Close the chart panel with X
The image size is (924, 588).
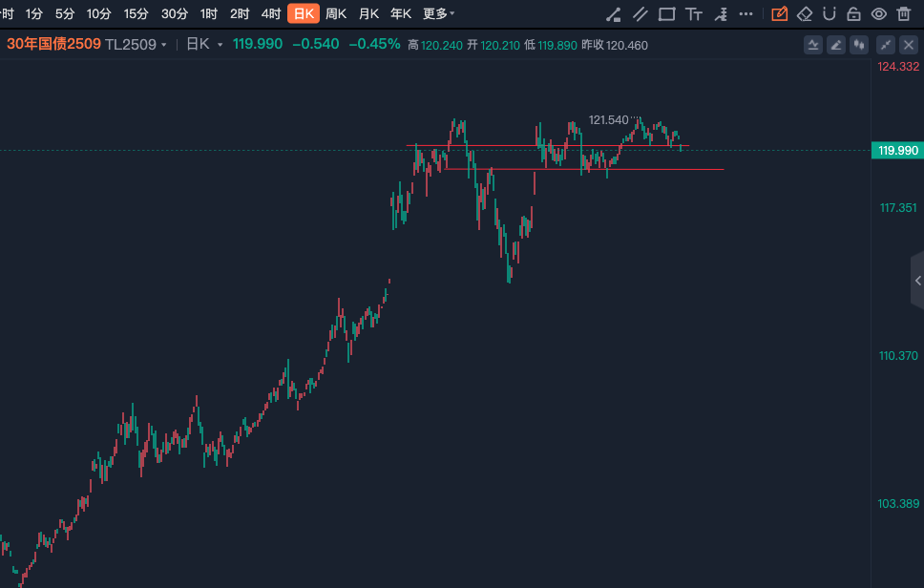click(x=909, y=45)
